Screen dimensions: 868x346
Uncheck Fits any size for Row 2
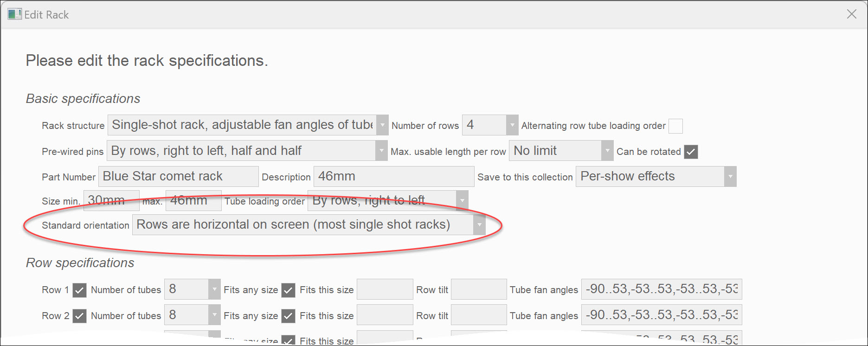click(x=288, y=315)
